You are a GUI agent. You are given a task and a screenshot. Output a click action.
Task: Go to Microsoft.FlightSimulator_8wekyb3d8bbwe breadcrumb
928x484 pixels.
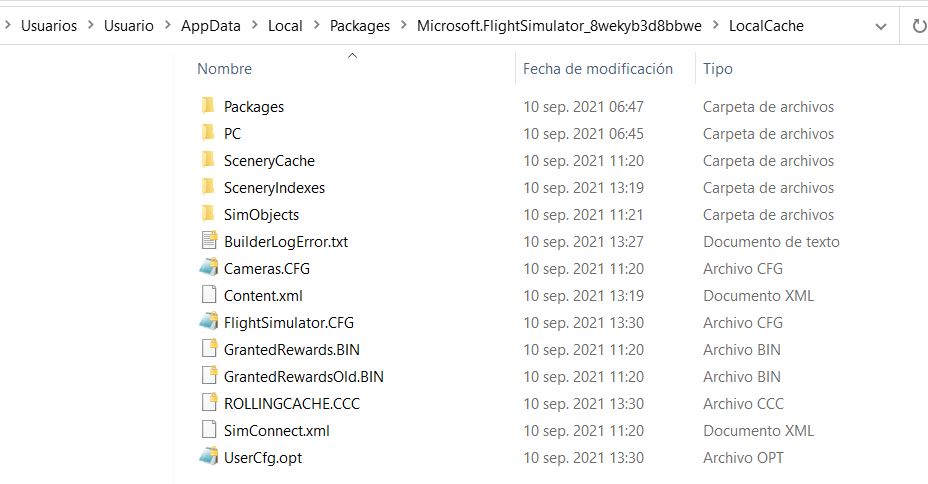coord(559,25)
